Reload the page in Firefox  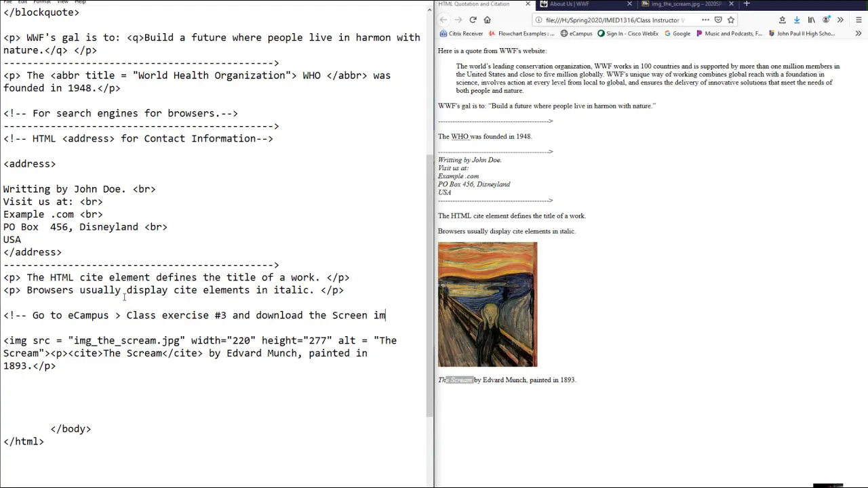pos(473,20)
